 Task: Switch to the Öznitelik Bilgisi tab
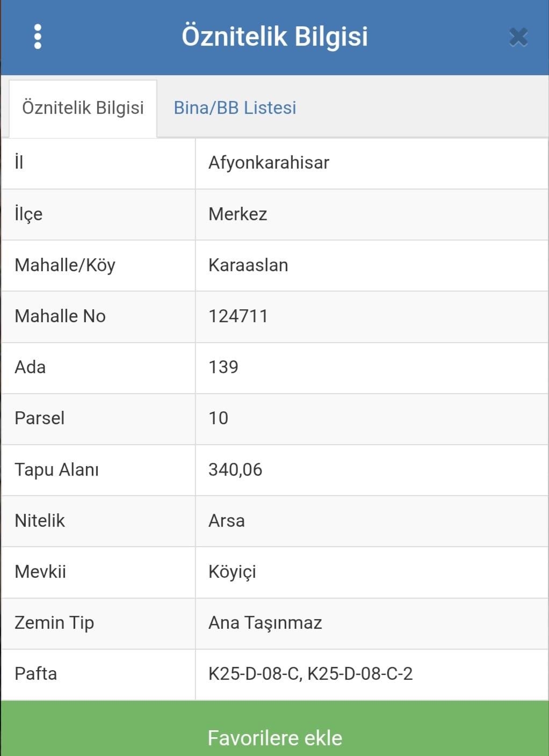coord(83,108)
